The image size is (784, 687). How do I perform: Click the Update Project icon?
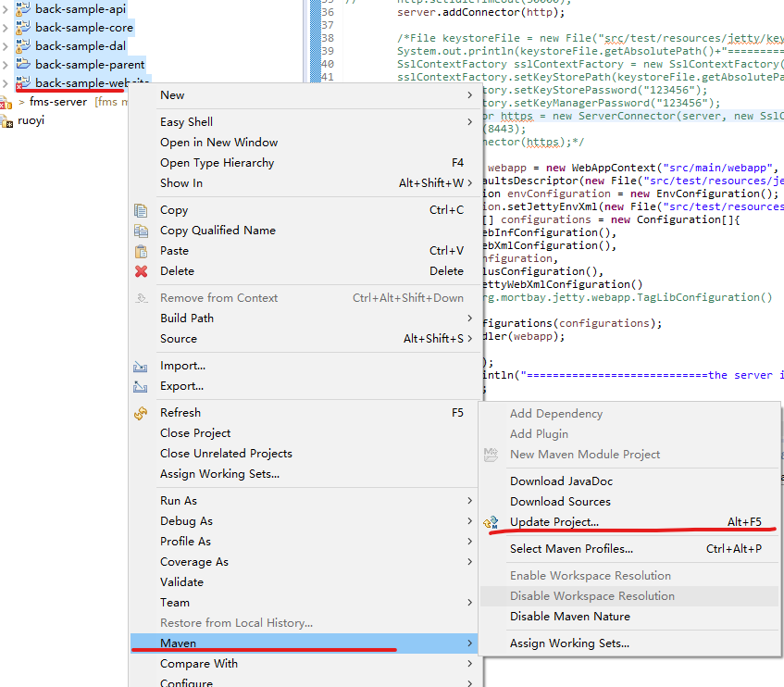click(x=492, y=522)
